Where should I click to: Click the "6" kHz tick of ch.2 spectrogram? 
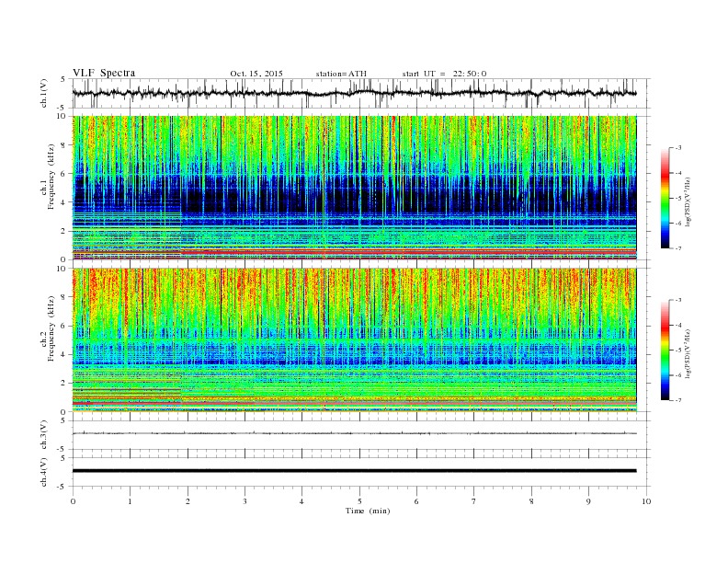click(64, 326)
